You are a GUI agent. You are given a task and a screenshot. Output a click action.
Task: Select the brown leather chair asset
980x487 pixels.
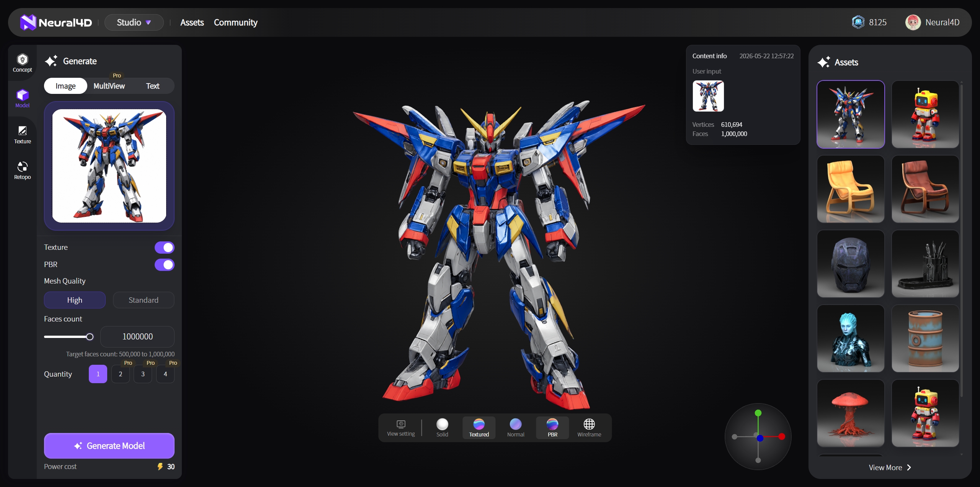coord(925,189)
